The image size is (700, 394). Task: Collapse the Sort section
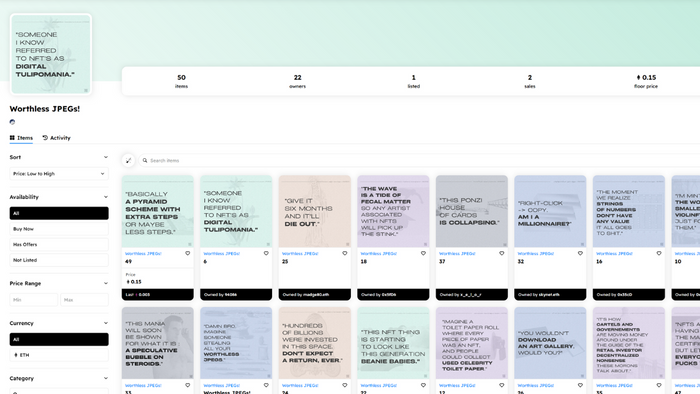[106, 157]
